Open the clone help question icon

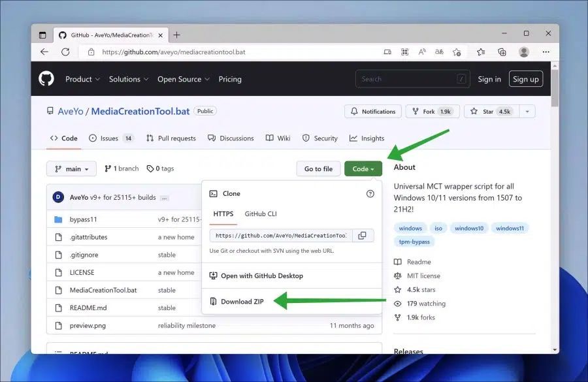(x=370, y=194)
